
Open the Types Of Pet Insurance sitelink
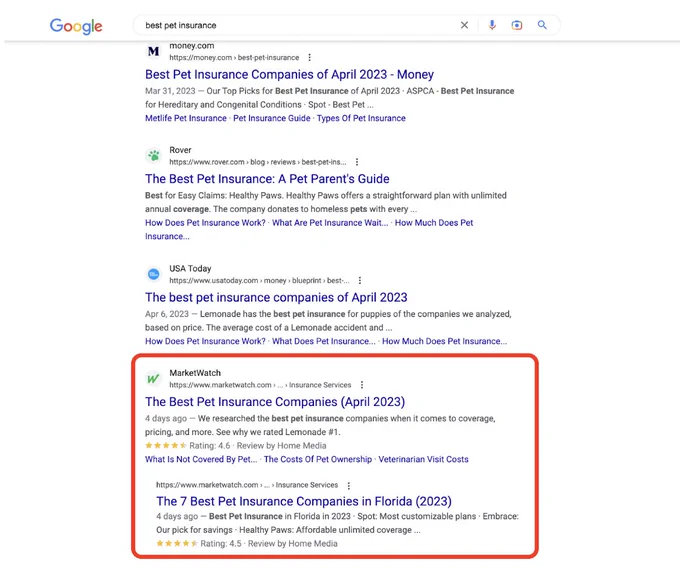(361, 118)
